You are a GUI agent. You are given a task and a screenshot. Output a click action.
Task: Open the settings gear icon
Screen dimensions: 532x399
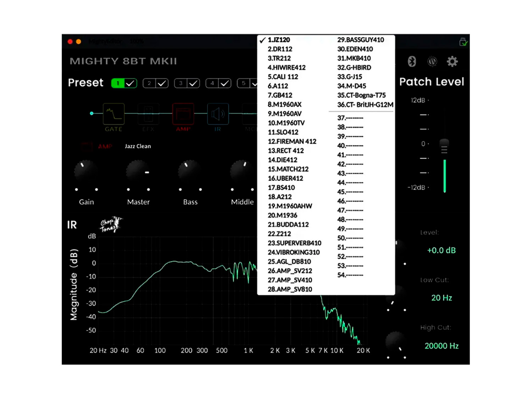[x=452, y=61]
